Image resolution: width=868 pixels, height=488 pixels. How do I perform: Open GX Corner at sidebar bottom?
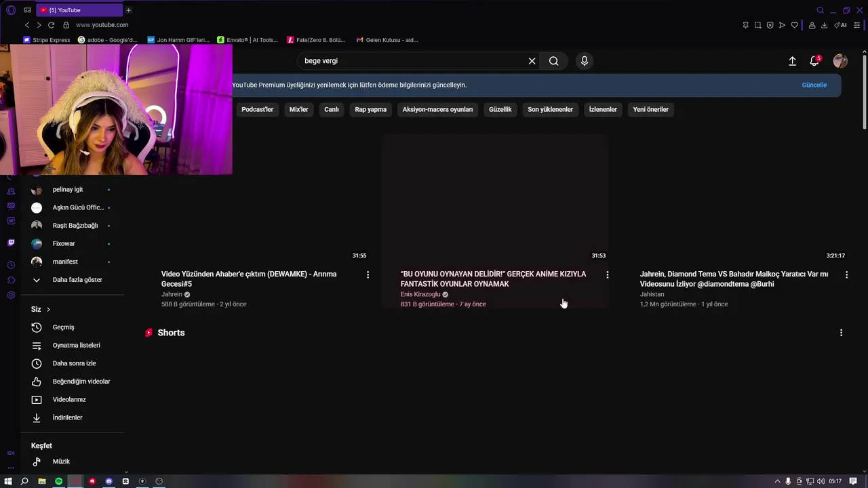point(11,453)
